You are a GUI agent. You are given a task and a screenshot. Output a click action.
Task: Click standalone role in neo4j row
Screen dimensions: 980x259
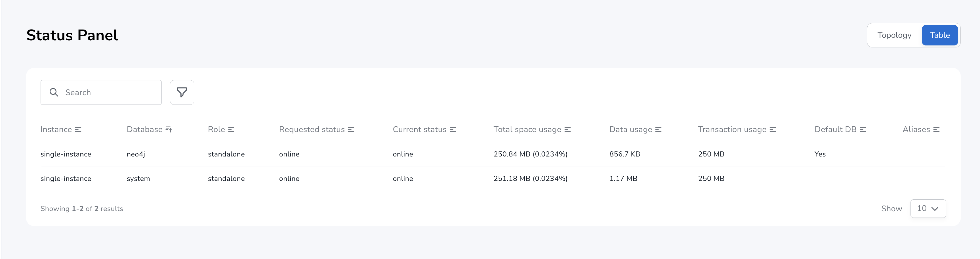click(226, 154)
